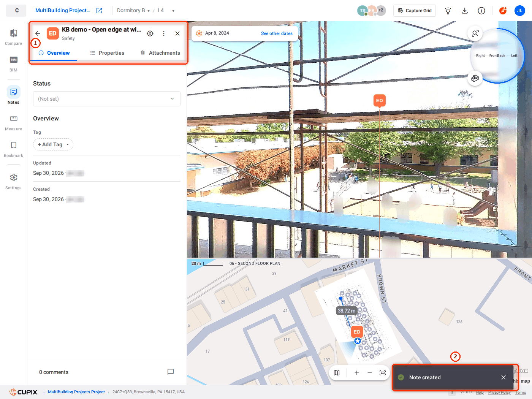Viewport: 532px width, 399px height.
Task: Go back using the note panel arrow
Action: [38, 33]
